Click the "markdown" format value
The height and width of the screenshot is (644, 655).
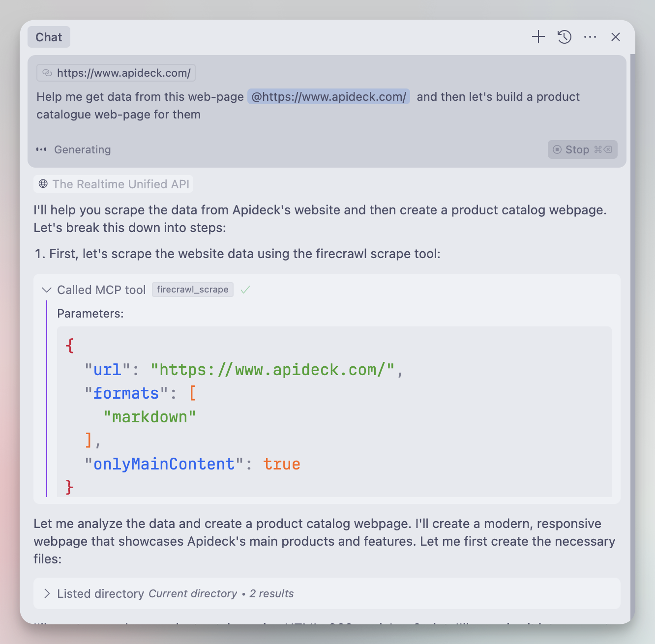tap(150, 417)
